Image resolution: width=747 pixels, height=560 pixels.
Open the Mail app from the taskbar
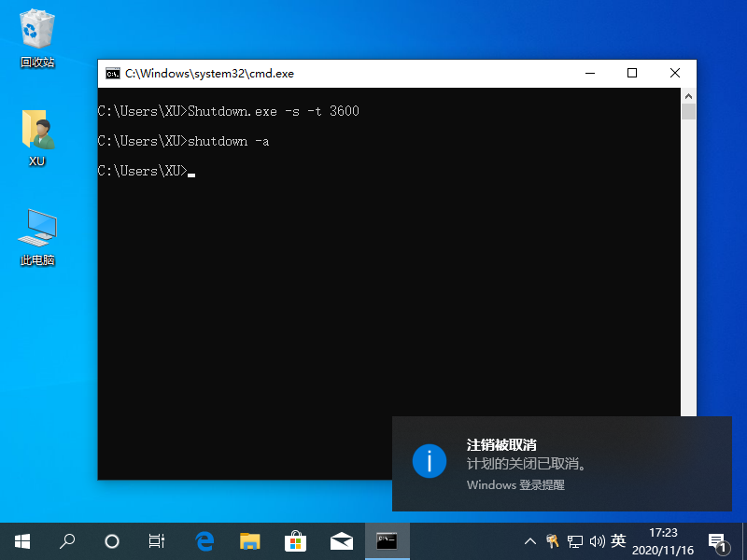point(342,541)
